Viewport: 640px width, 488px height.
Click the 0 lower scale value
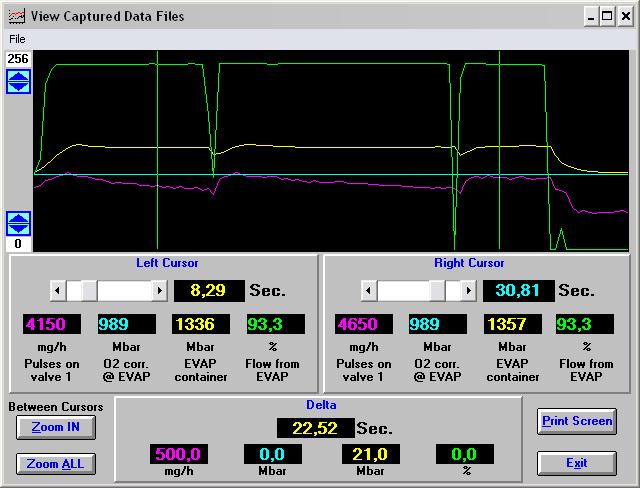pyautogui.click(x=18, y=244)
